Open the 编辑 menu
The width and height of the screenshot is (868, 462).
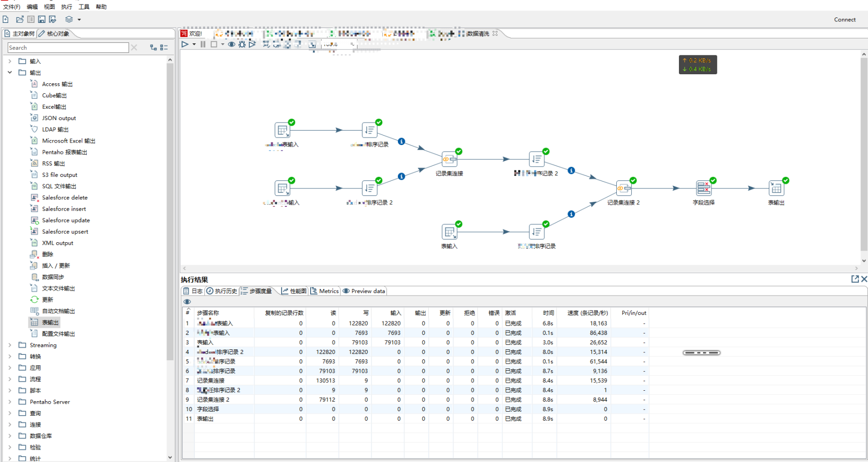tap(32, 7)
